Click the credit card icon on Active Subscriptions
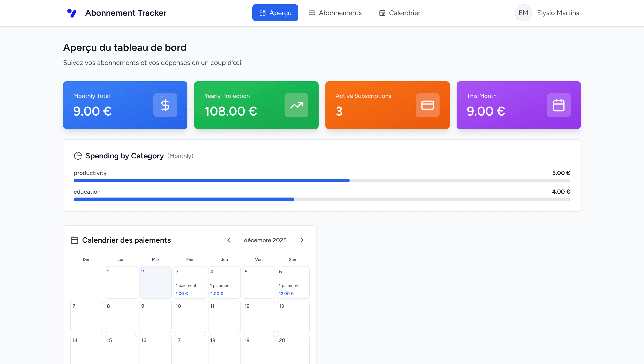The image size is (644, 364). [427, 105]
